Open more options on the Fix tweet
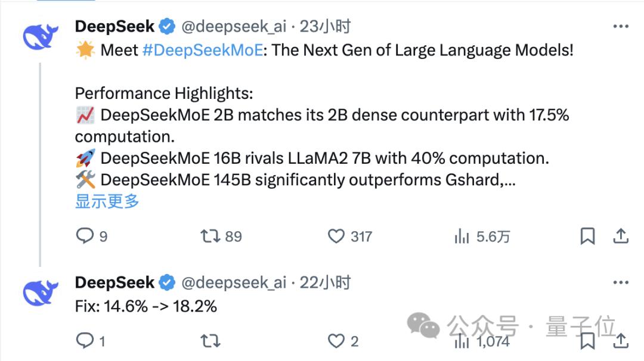Image resolution: width=644 pixels, height=361 pixels. (x=621, y=282)
